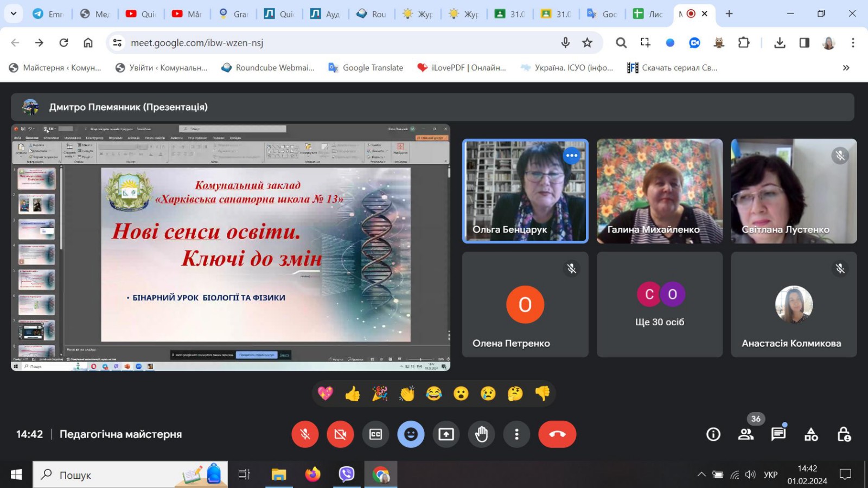
Task: Open Viber from the Windows taskbar
Action: pyautogui.click(x=346, y=474)
